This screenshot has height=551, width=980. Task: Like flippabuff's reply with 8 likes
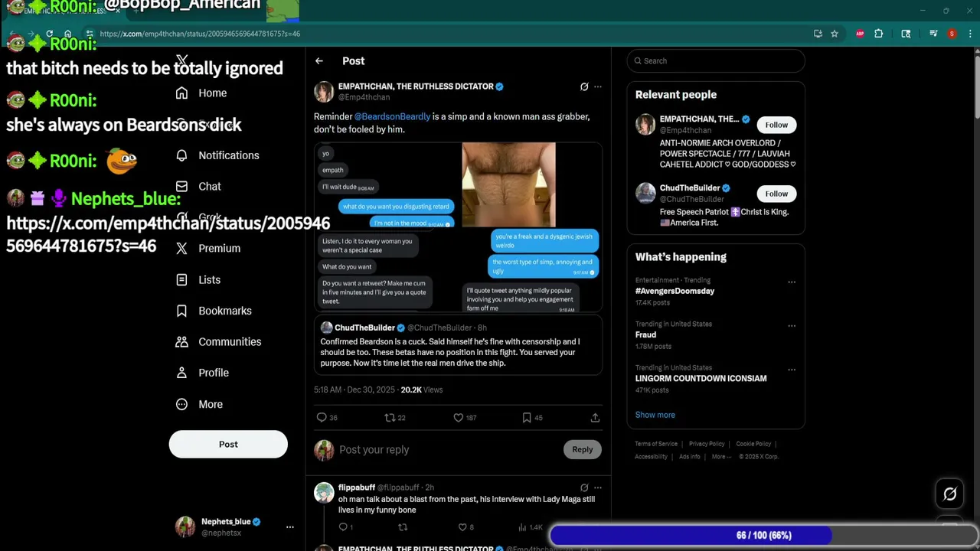click(x=462, y=527)
